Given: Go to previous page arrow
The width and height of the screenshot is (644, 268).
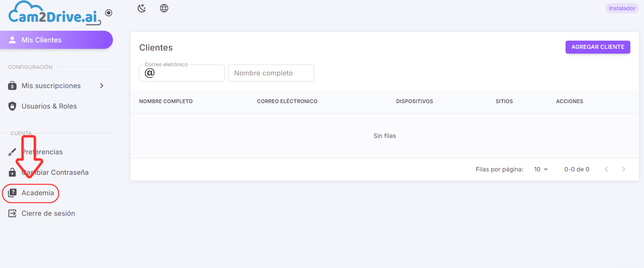Looking at the screenshot, I should (x=606, y=169).
